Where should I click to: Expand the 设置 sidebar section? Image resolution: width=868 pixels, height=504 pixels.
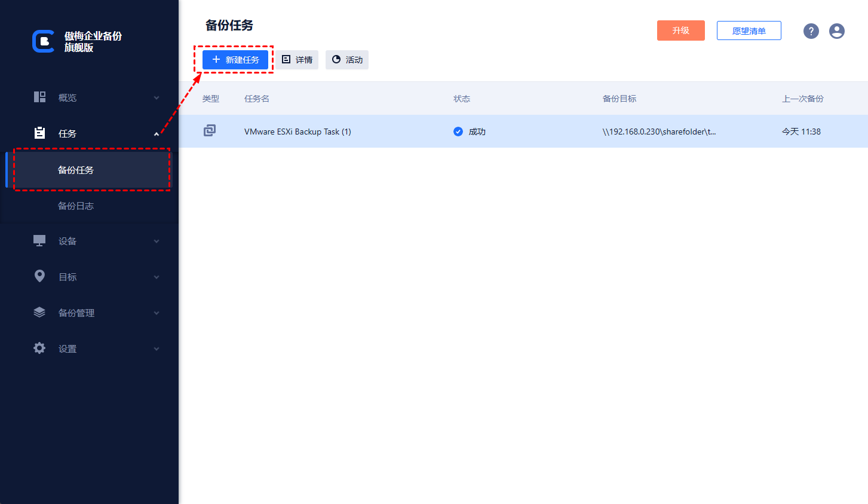pyautogui.click(x=156, y=349)
